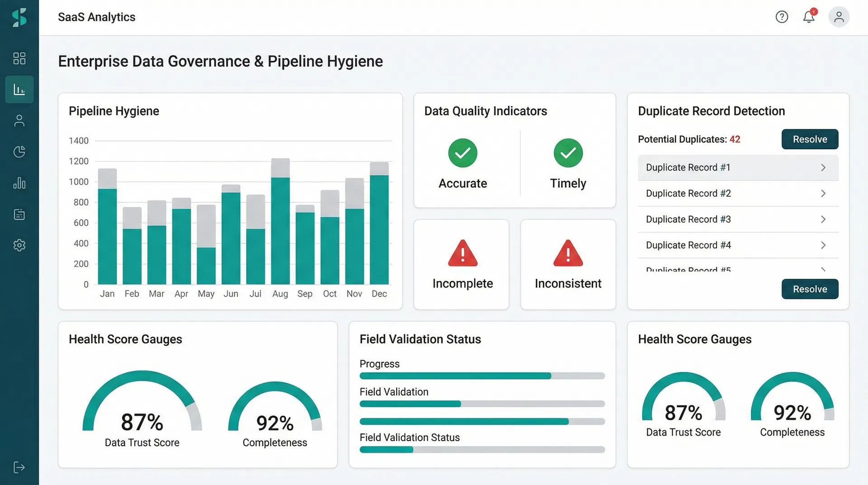Open the user profile icon in sidebar

(19, 120)
